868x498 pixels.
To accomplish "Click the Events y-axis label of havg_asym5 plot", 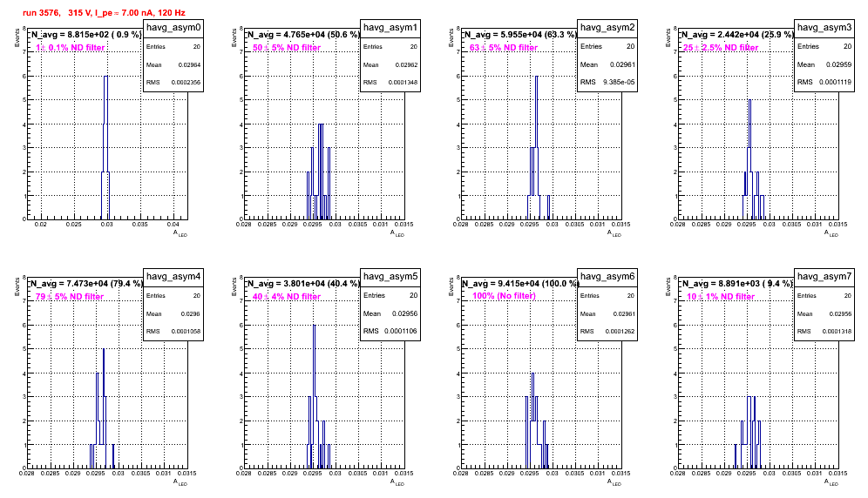I will 234,286.
